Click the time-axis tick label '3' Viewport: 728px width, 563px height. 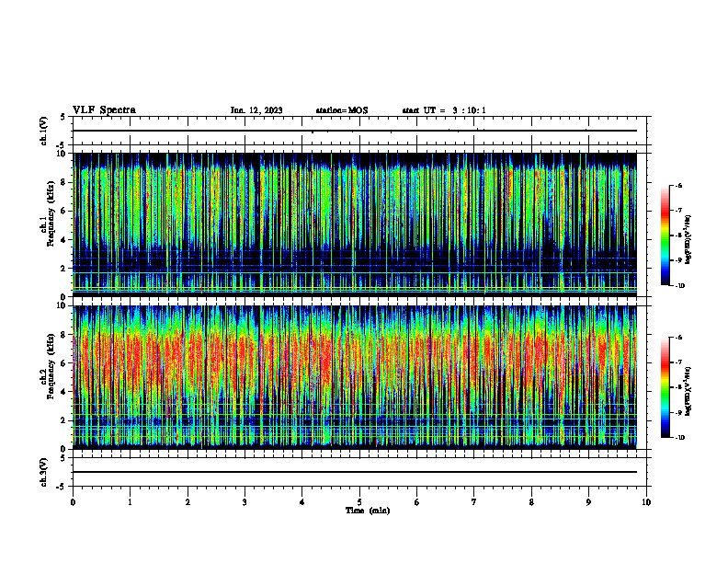click(x=245, y=502)
